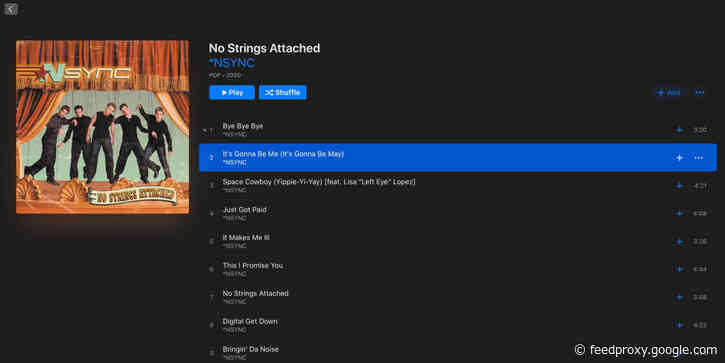
Task: Click the album title No Strings Attached heading
Action: coord(264,48)
